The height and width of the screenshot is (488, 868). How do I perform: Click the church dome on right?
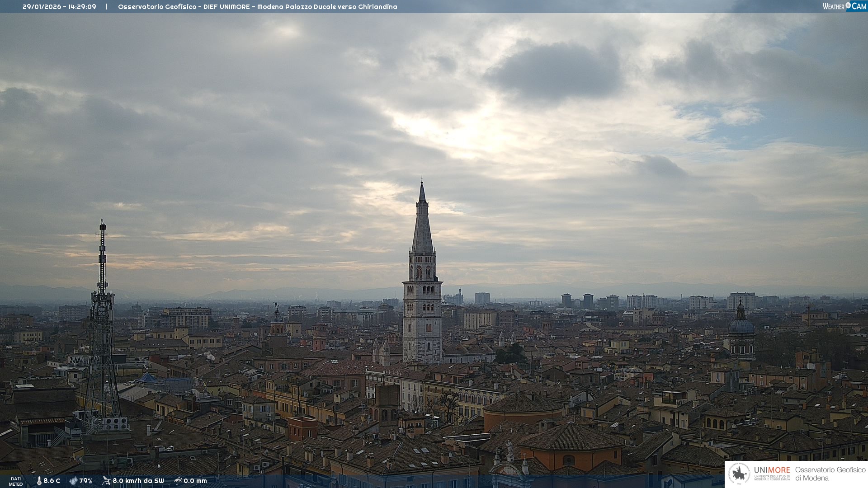pos(741,325)
